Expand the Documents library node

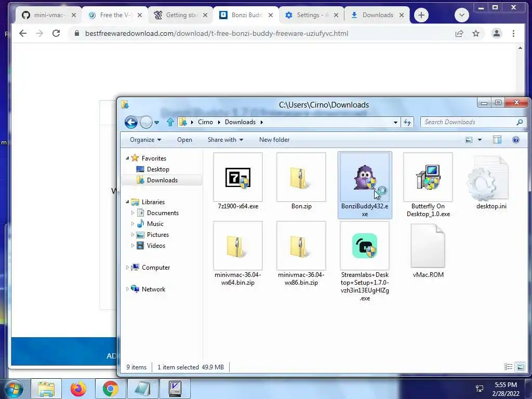(132, 212)
